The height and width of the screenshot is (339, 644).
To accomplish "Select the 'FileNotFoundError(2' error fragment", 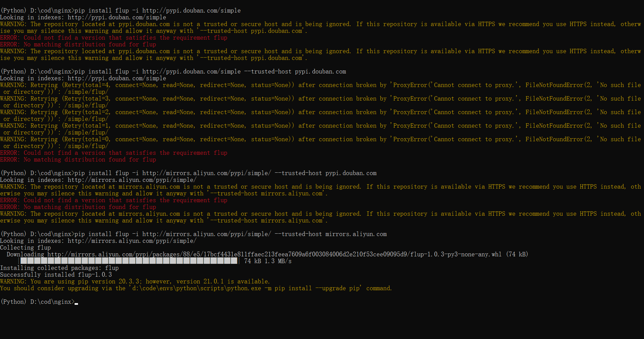I will pos(556,85).
